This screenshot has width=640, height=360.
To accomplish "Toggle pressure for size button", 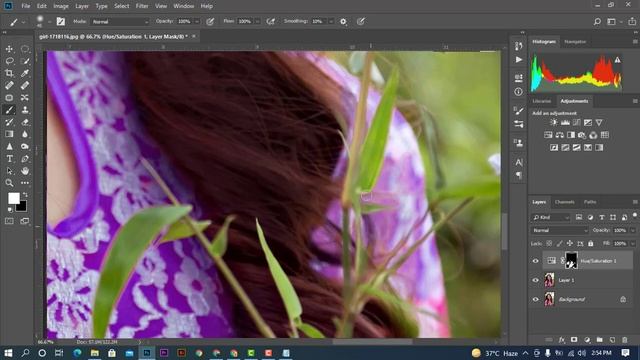I will [x=360, y=22].
